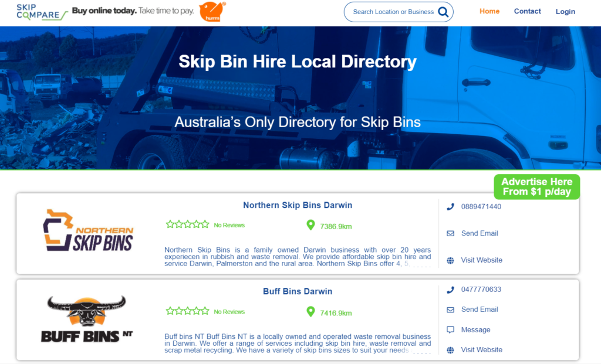Click the orange humm bird logo
Viewport: 601px width, 364px height.
(x=212, y=12)
